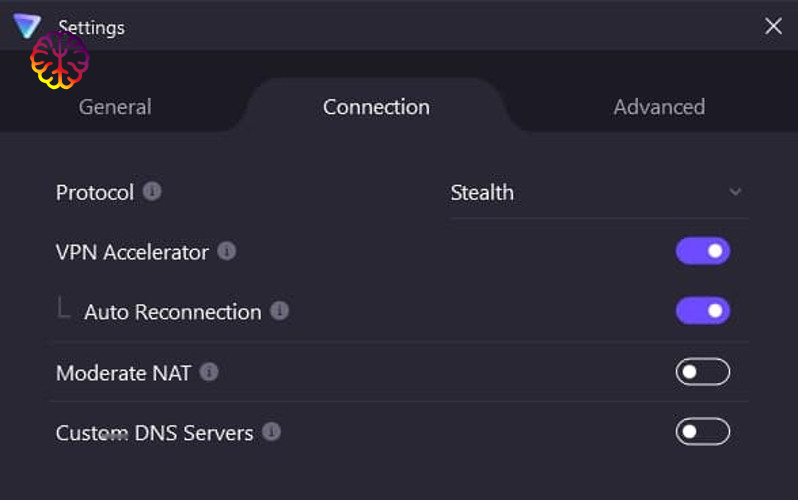Close the Settings window
This screenshot has width=798, height=500.
tap(773, 25)
